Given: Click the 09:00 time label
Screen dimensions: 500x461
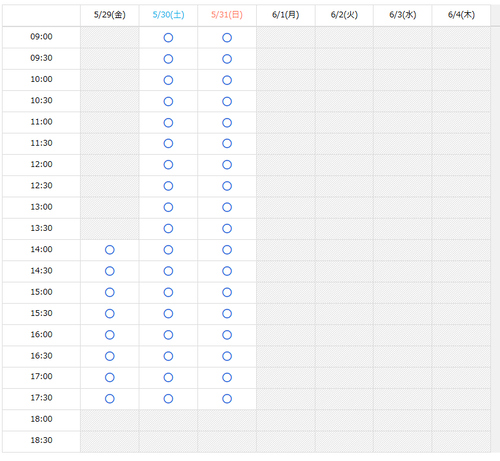Looking at the screenshot, I should [41, 37].
